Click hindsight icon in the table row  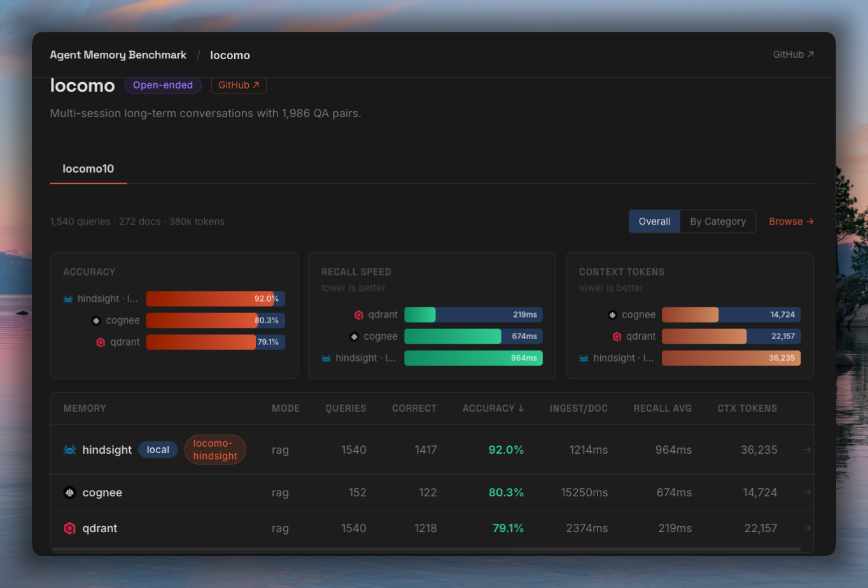pyautogui.click(x=70, y=450)
